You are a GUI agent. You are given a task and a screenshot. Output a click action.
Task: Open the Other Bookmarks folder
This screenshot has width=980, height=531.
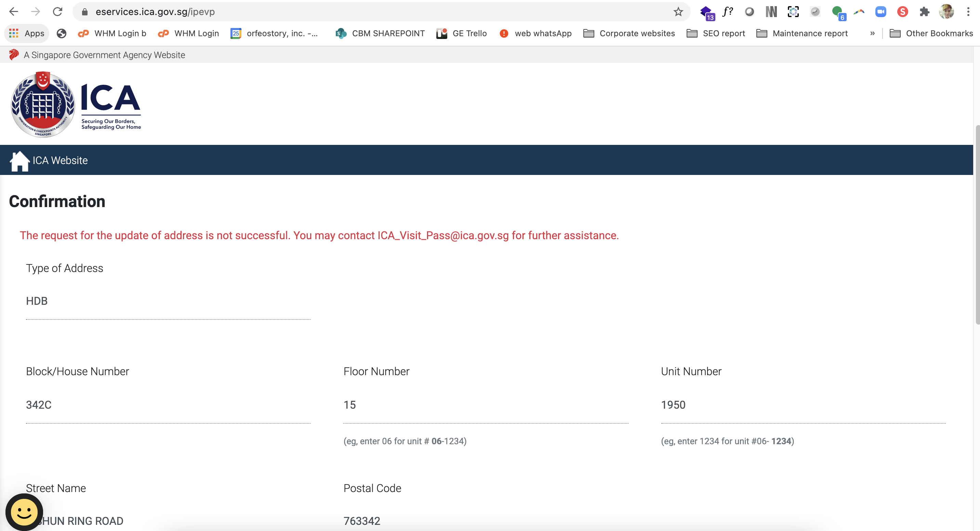tap(931, 33)
